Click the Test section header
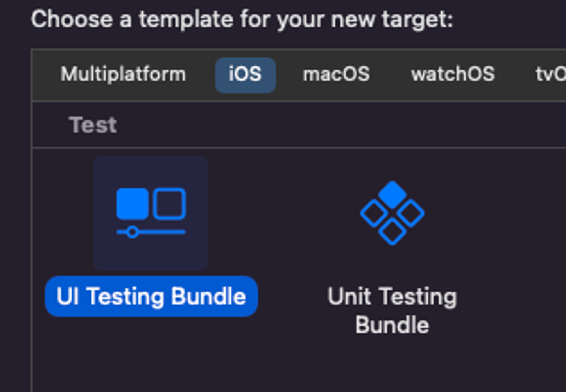 pyautogui.click(x=93, y=125)
